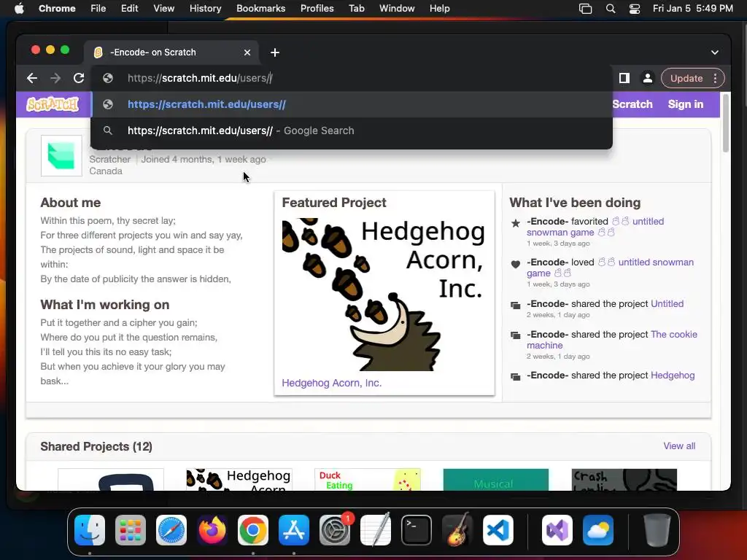Close the -Encode- on Scratch tab

point(247,52)
